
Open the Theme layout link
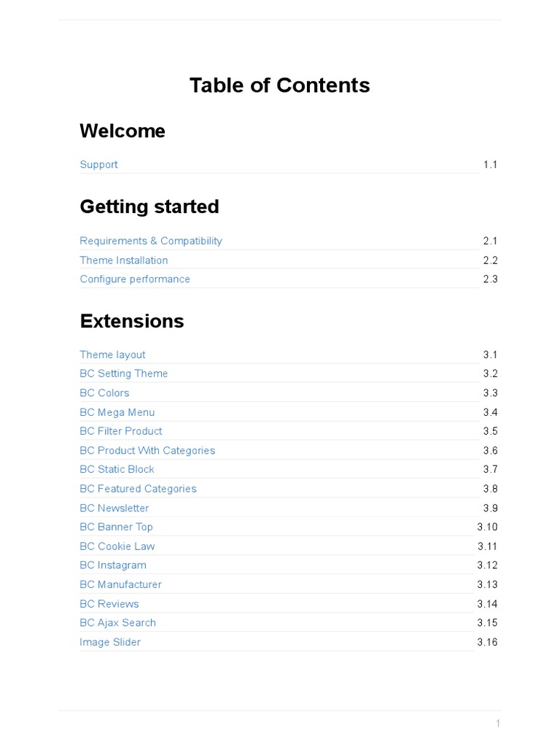click(x=112, y=355)
